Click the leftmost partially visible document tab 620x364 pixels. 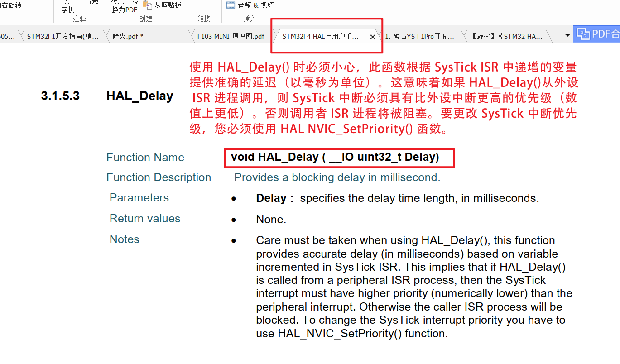(x=7, y=36)
